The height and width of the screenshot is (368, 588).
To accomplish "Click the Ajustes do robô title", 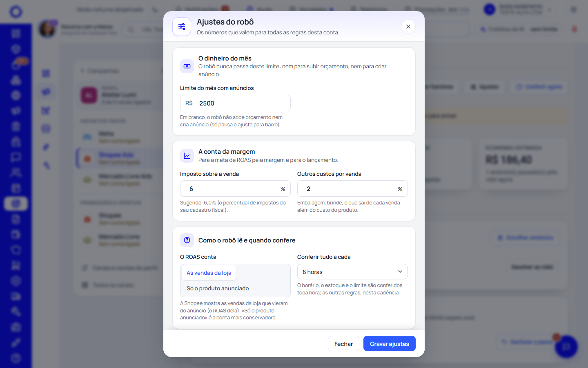I will [225, 22].
